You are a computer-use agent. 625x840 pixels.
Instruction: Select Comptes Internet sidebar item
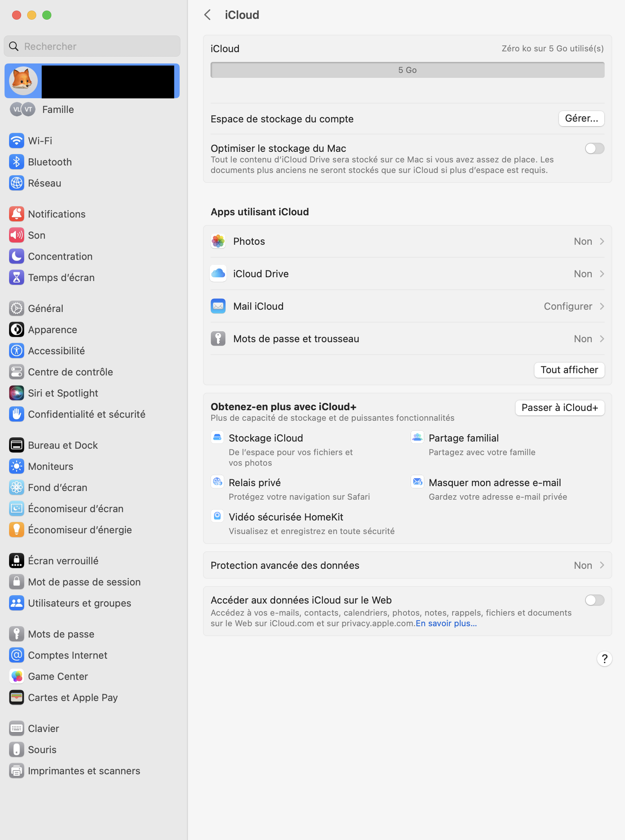92,656
